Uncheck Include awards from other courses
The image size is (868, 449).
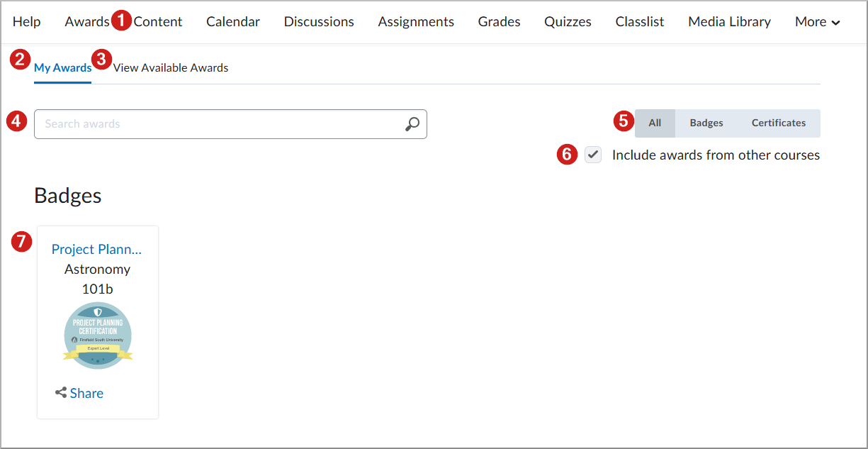(593, 154)
